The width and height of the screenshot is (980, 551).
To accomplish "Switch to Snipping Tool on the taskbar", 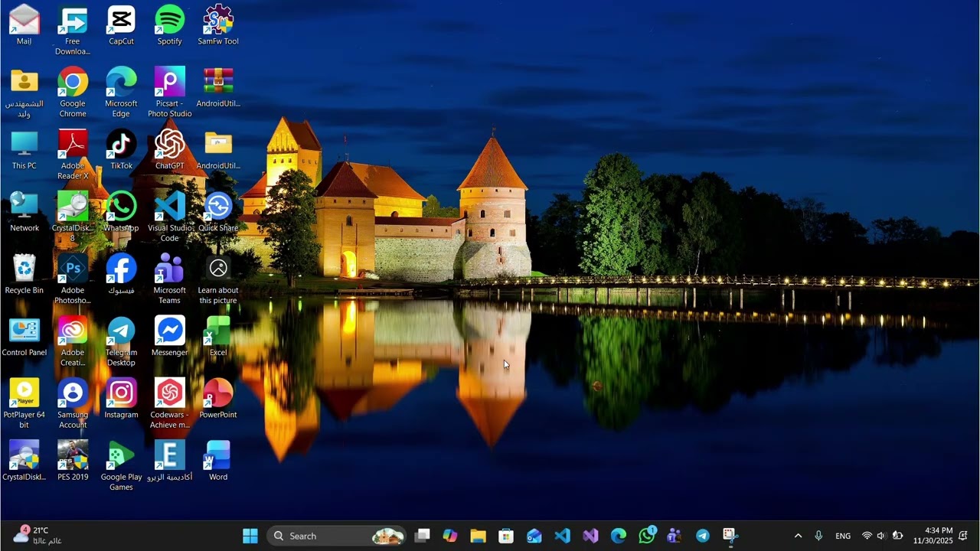I will 730,536.
